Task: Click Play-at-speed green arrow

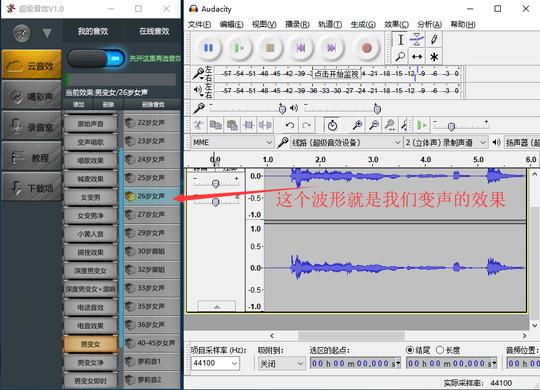Action: point(421,125)
